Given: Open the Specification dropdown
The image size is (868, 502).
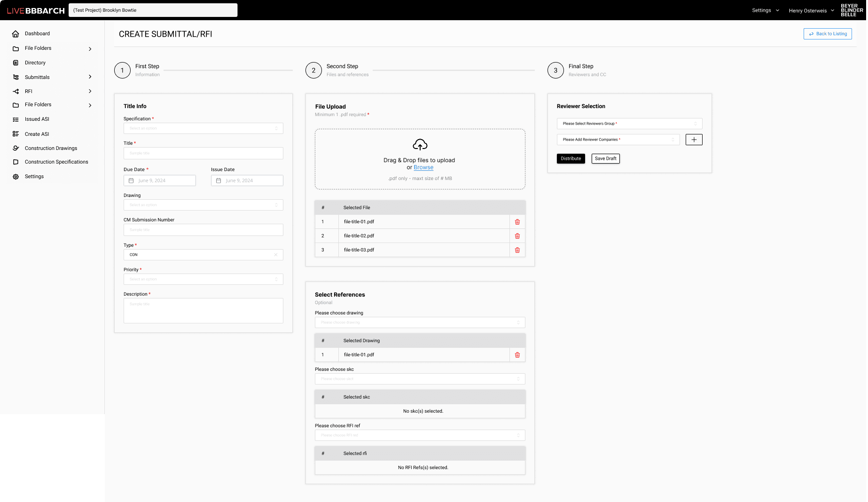Looking at the screenshot, I should pyautogui.click(x=203, y=128).
